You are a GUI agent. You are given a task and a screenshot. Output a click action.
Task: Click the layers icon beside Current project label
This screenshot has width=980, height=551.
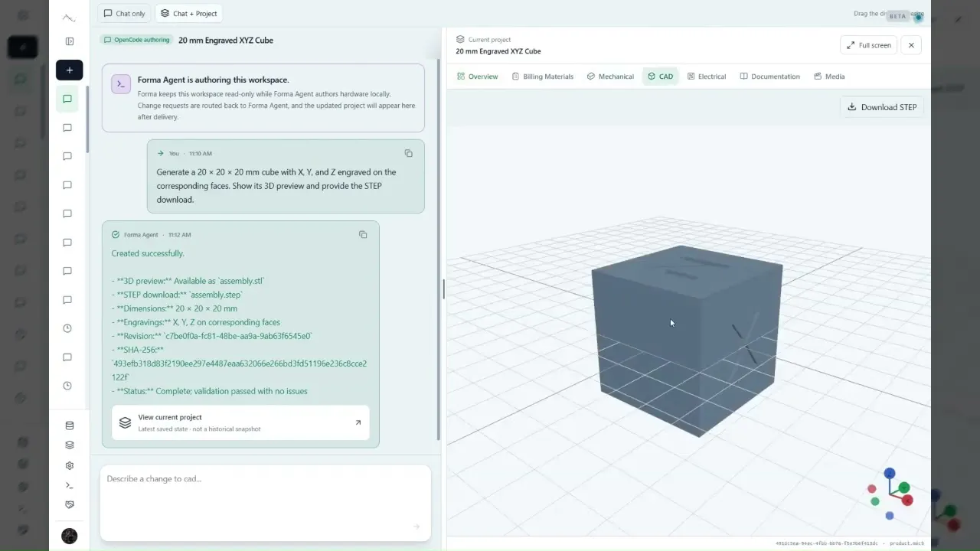click(x=460, y=39)
